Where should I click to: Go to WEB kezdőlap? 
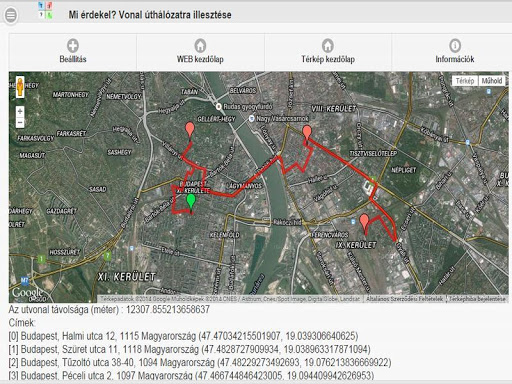(x=200, y=51)
